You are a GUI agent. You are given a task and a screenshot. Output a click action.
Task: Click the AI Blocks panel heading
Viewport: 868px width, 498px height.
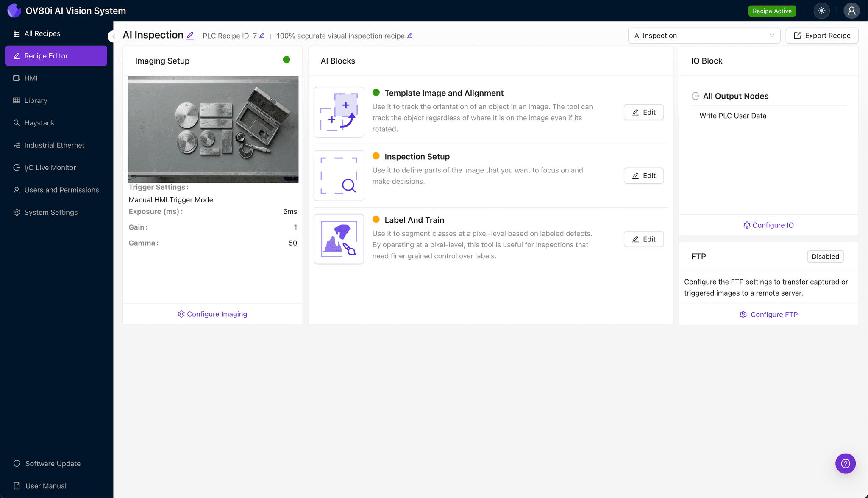(x=338, y=61)
